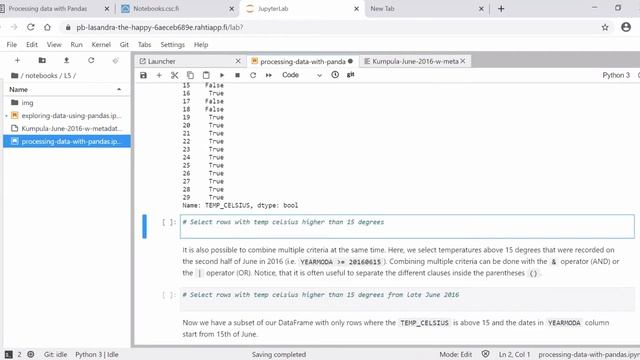Screen dimensions: 640x360
Task: Open a new browser tab with plus button
Action: (x=501, y=9)
